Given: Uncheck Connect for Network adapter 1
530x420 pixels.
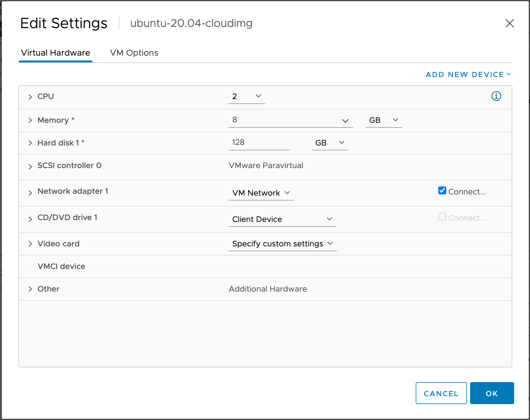Looking at the screenshot, I should (442, 190).
